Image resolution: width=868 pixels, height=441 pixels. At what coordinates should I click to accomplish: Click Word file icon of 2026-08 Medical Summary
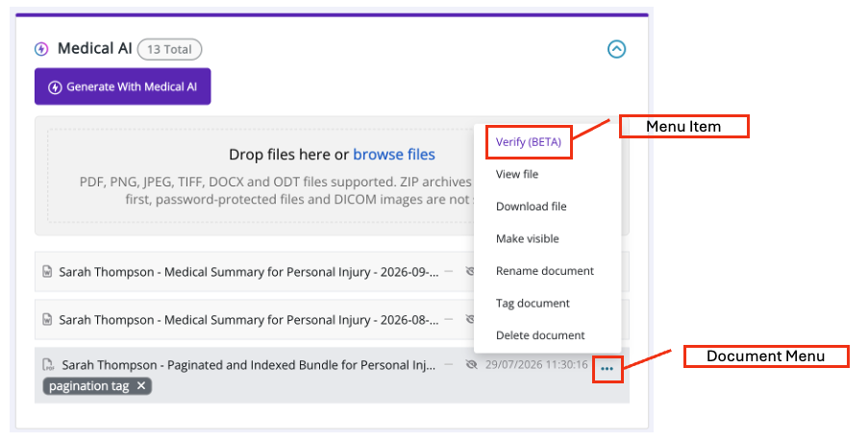tap(48, 319)
